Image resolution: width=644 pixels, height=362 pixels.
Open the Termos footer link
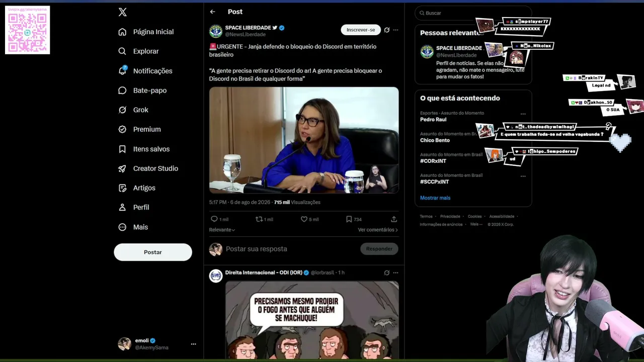(x=426, y=217)
